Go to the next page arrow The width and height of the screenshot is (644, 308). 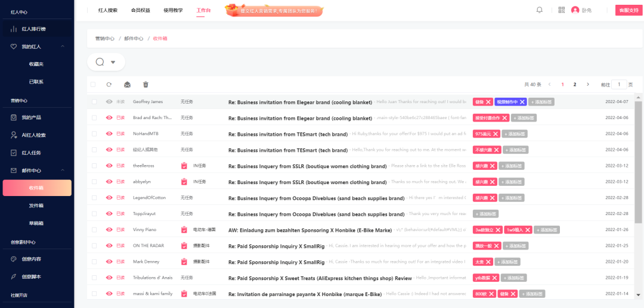coord(588,85)
